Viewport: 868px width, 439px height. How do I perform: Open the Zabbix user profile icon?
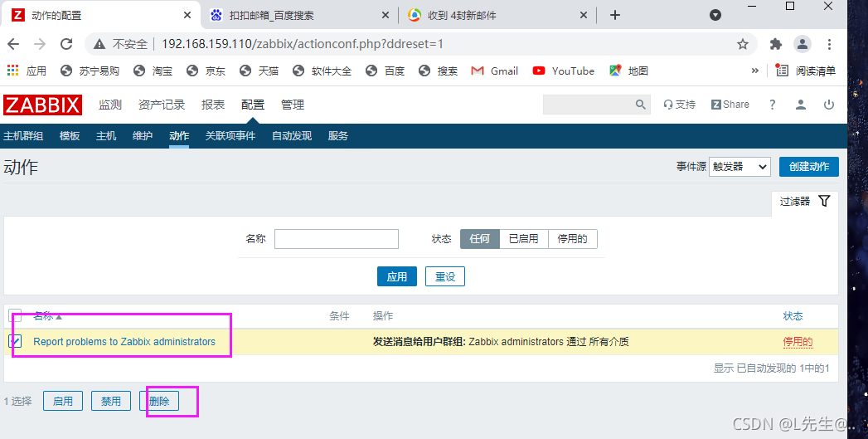point(801,105)
